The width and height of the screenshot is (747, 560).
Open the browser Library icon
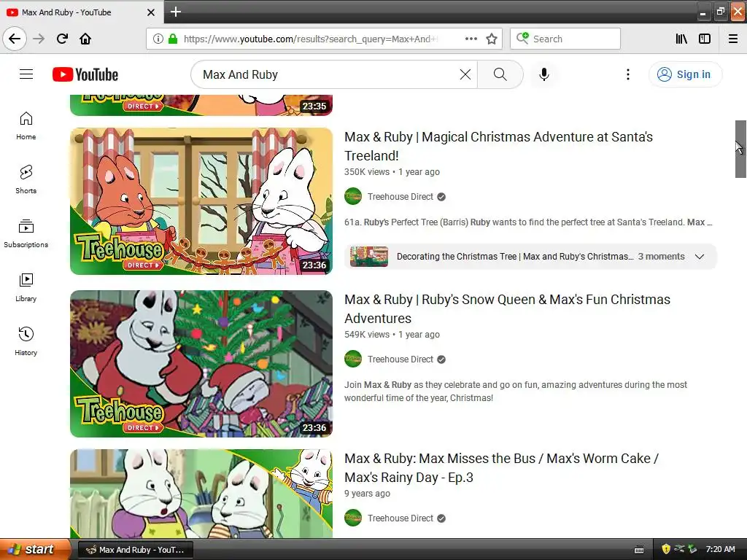tap(682, 39)
